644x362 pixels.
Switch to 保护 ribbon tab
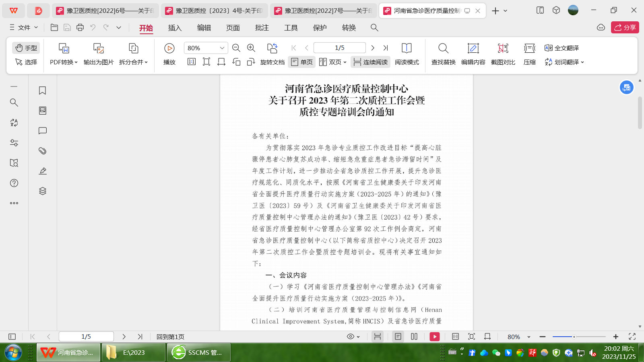click(x=320, y=27)
